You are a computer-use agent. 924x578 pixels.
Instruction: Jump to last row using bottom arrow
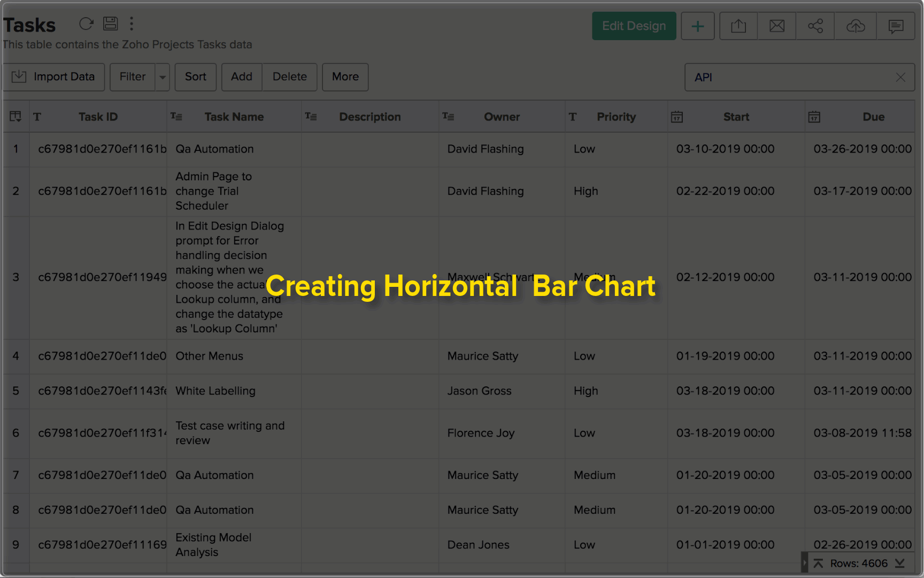(x=900, y=564)
